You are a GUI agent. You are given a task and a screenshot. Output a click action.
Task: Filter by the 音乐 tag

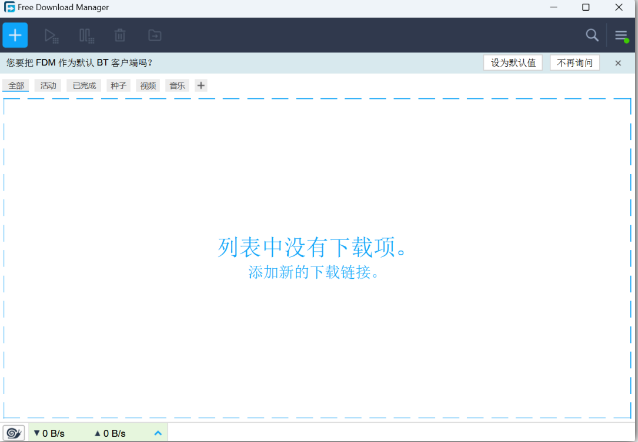[177, 86]
